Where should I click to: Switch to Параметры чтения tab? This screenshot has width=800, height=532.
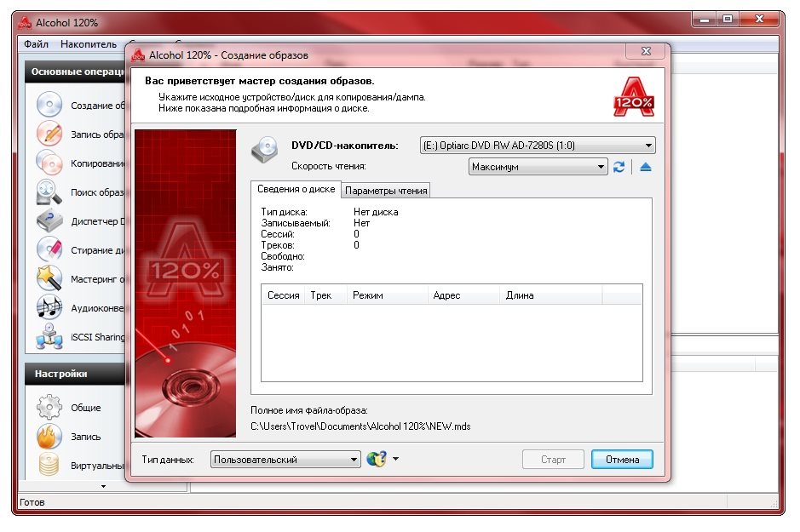(x=386, y=191)
